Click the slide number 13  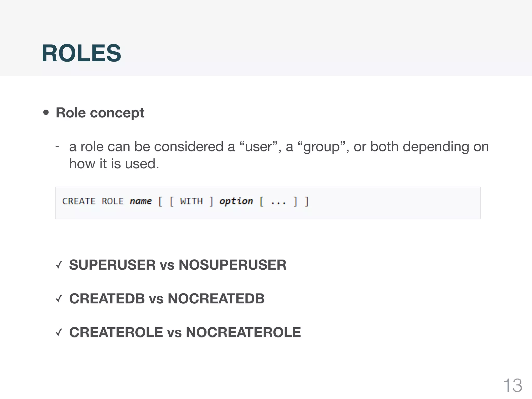[x=513, y=385]
